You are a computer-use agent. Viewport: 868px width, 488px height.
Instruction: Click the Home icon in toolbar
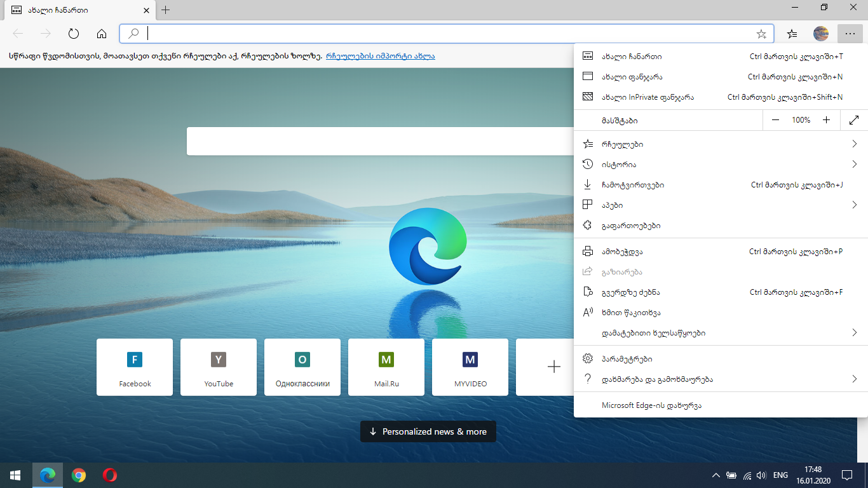pos(102,34)
